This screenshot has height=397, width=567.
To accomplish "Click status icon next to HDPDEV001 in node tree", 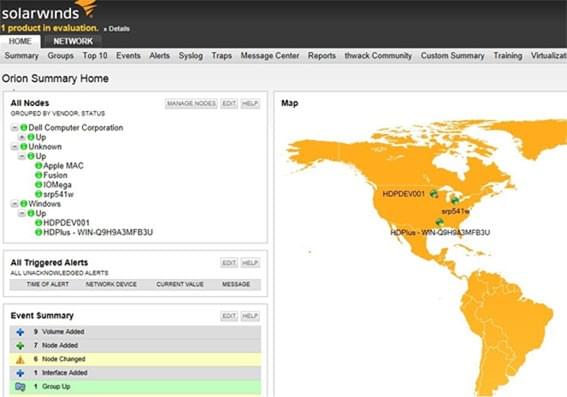I will click(38, 223).
